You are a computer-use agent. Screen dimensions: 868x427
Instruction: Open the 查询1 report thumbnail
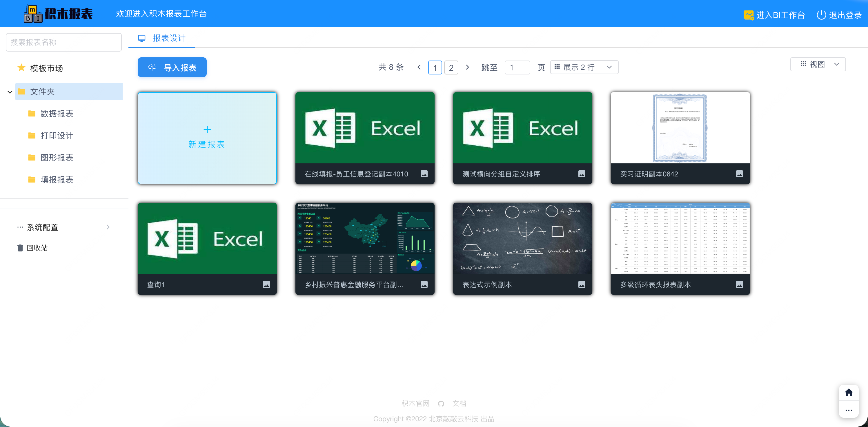click(x=207, y=238)
